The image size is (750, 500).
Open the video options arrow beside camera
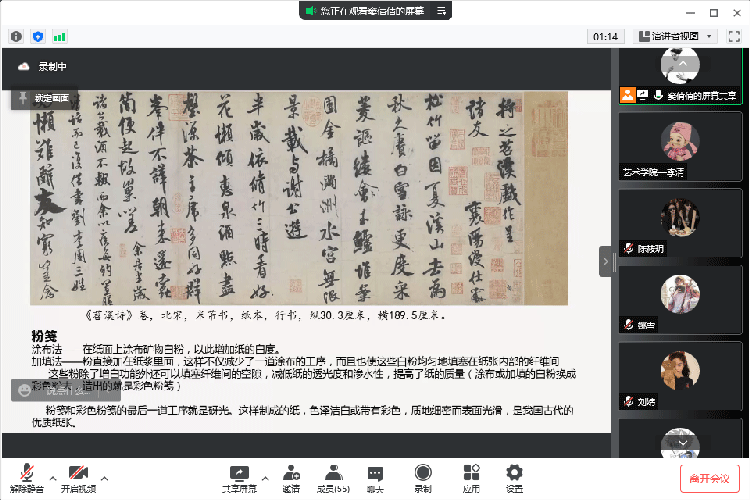pyautogui.click(x=104, y=469)
